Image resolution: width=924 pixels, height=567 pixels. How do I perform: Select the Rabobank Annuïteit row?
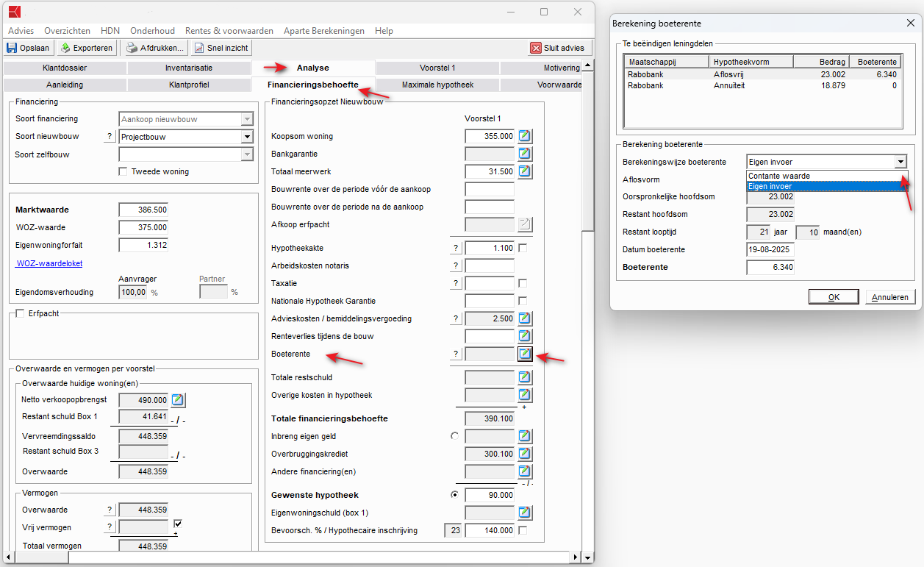coord(762,85)
